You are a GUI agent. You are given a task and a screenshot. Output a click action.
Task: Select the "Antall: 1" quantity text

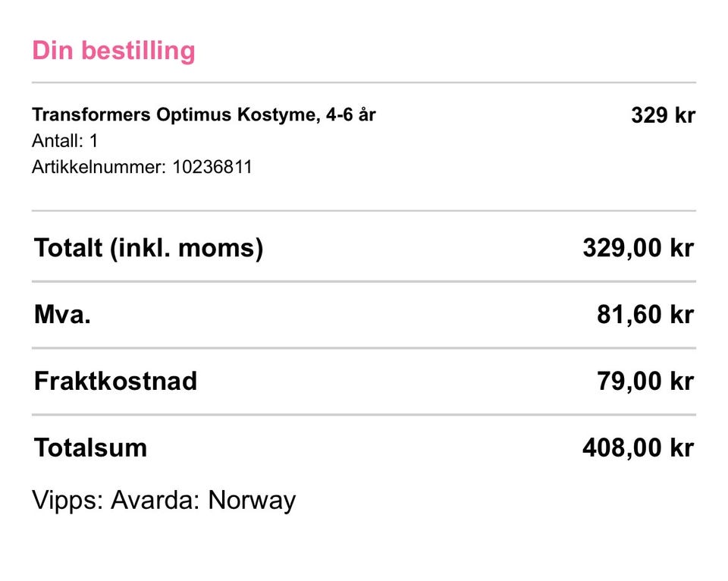65,141
